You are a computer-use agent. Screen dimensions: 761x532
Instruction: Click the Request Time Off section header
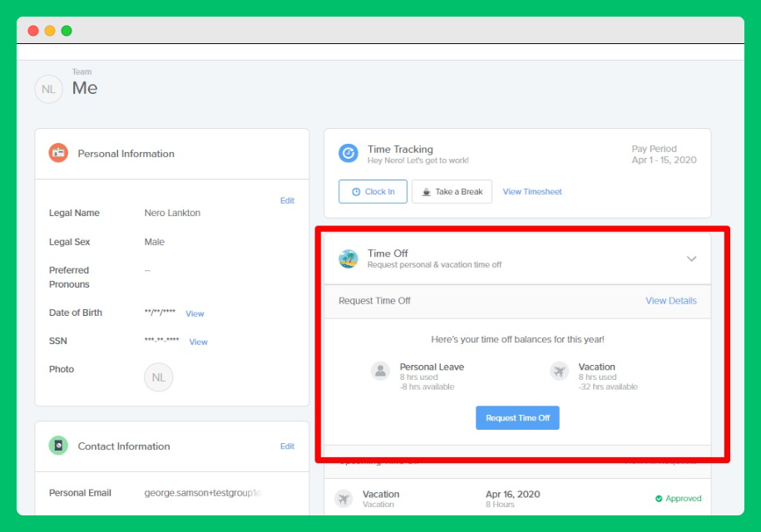[374, 301]
